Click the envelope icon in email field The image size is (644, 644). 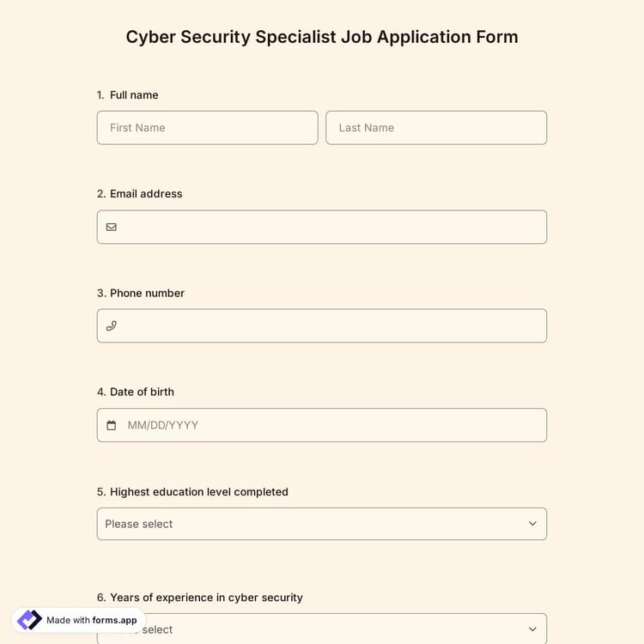[x=111, y=228]
